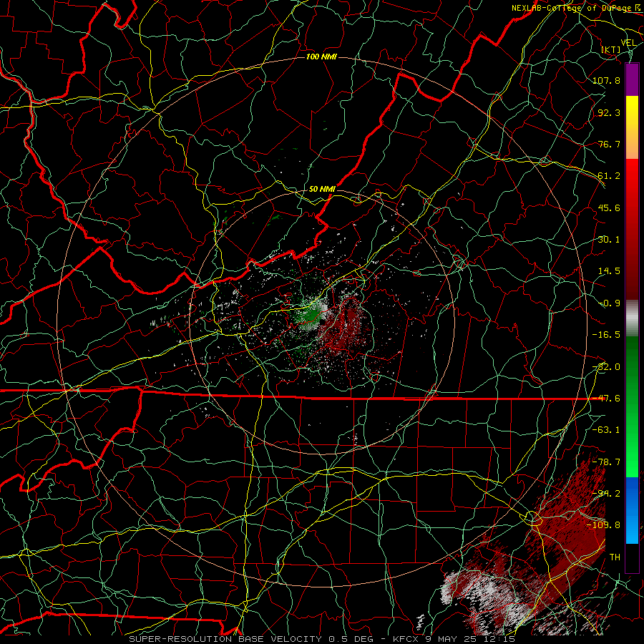Click the 100 NMI range ring label
Image resolution: width=644 pixels, height=644 pixels.
click(321, 57)
